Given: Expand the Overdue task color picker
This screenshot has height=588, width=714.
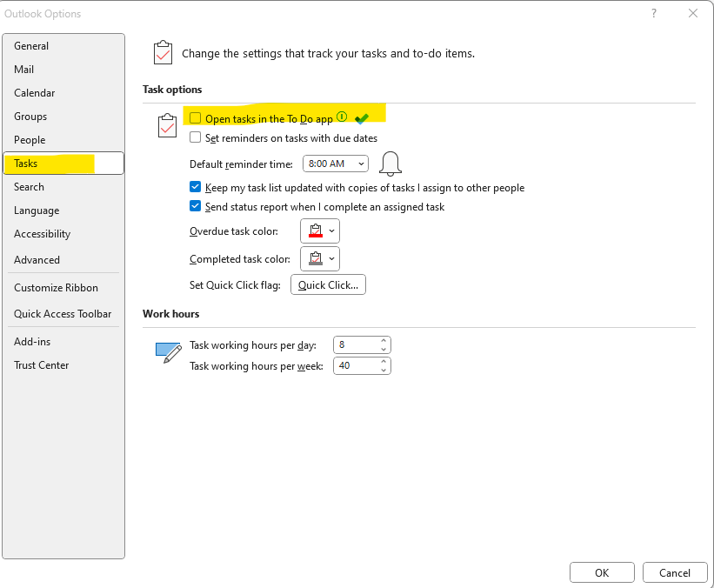Looking at the screenshot, I should (320, 231).
